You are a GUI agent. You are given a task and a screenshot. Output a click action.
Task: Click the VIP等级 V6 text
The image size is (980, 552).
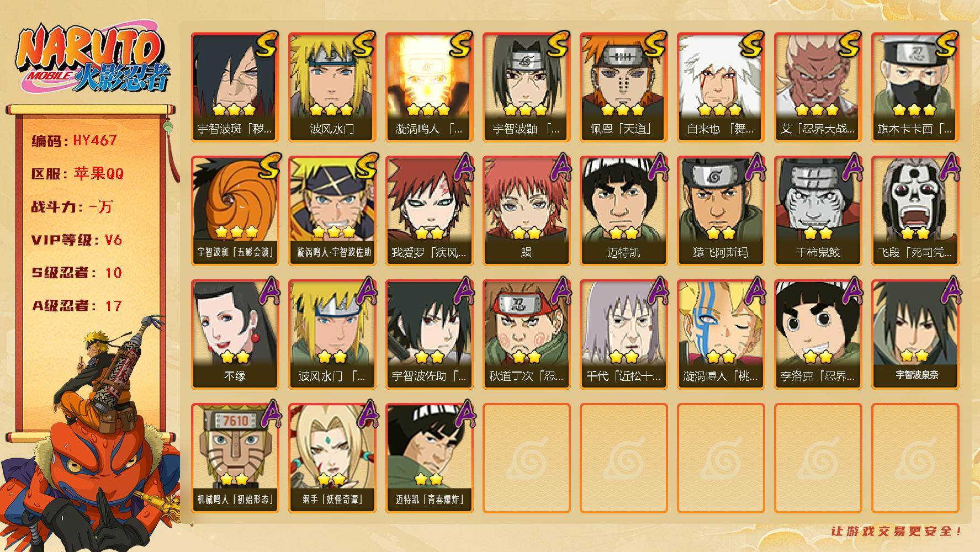pos(76,240)
